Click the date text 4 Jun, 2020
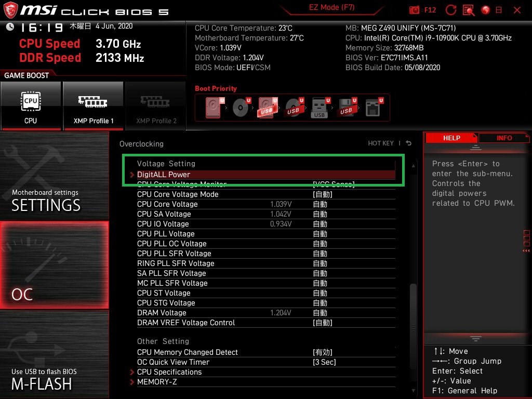 tap(114, 26)
